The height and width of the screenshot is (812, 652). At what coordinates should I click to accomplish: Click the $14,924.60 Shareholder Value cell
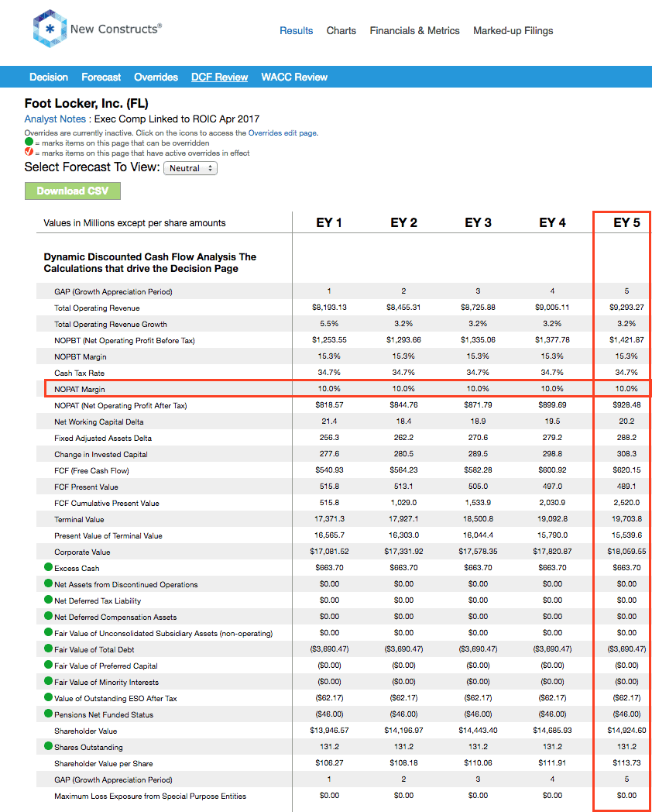pyautogui.click(x=626, y=731)
